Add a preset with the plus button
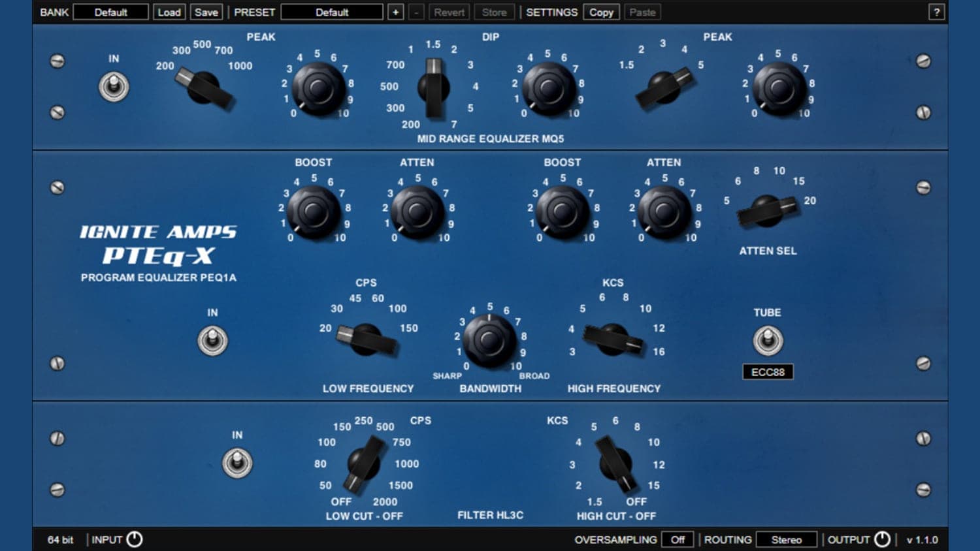This screenshot has height=551, width=980. [395, 12]
